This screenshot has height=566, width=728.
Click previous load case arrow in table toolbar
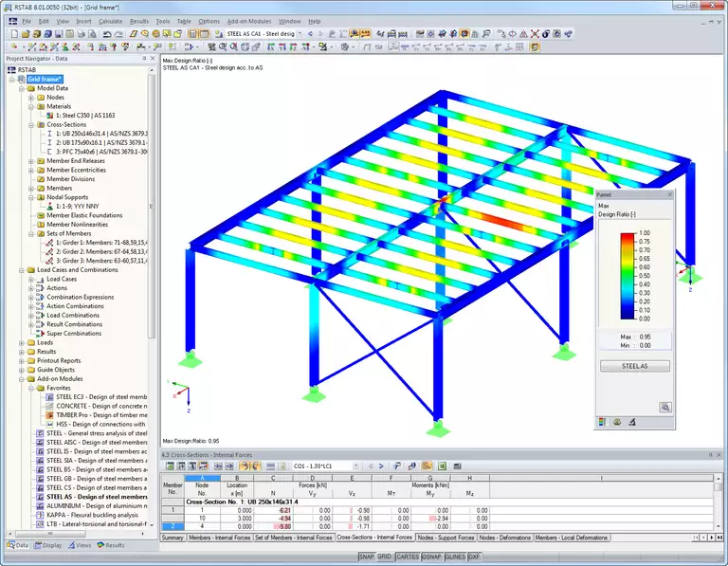click(x=373, y=466)
